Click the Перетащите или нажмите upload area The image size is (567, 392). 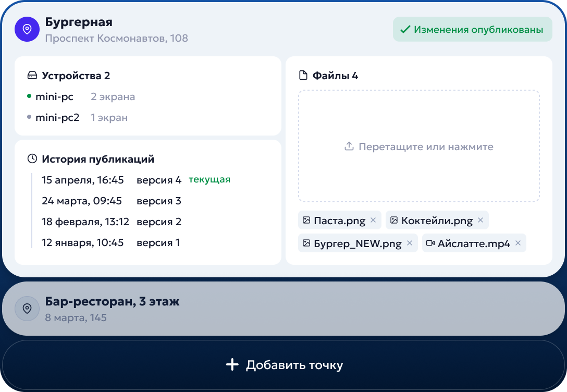coord(419,146)
